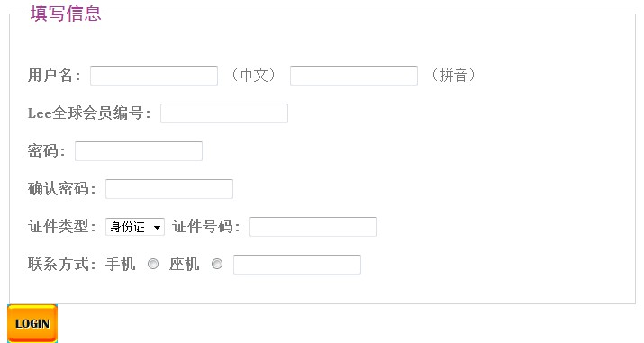Click the Lee全球会员编号 input field
Screen dimensions: 644x343
224,113
